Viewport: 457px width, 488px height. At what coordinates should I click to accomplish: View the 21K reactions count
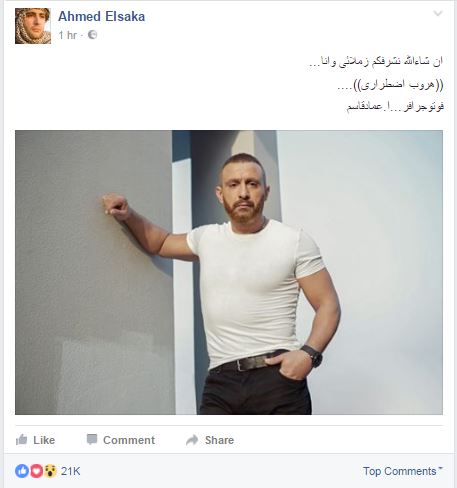tap(71, 471)
